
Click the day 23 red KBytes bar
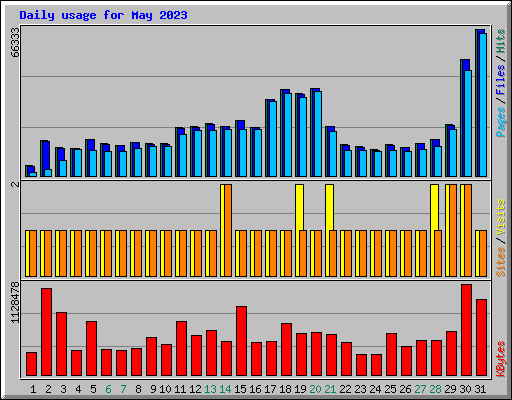coord(361,365)
